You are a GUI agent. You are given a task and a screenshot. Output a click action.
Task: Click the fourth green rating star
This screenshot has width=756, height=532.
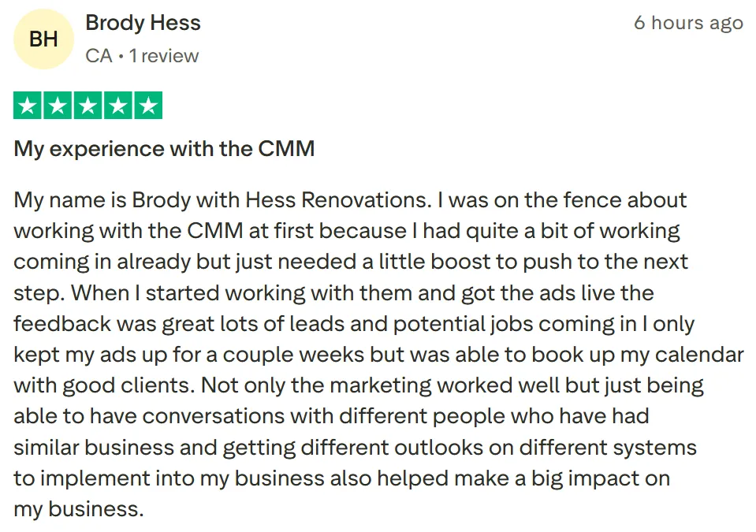(118, 105)
